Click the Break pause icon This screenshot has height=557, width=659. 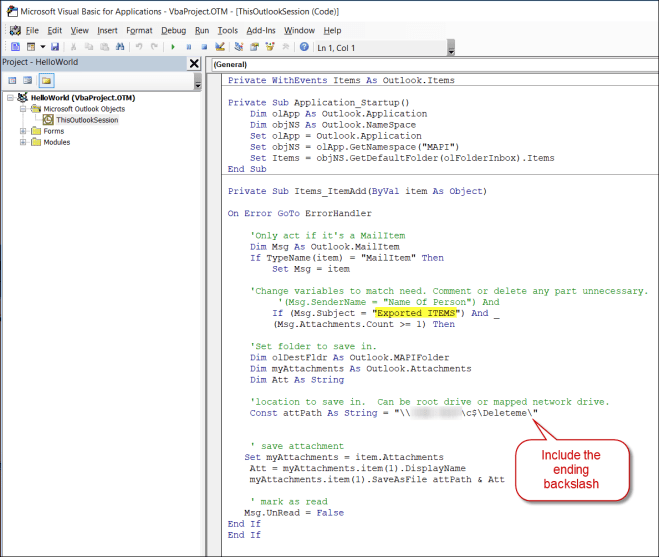pyautogui.click(x=189, y=47)
